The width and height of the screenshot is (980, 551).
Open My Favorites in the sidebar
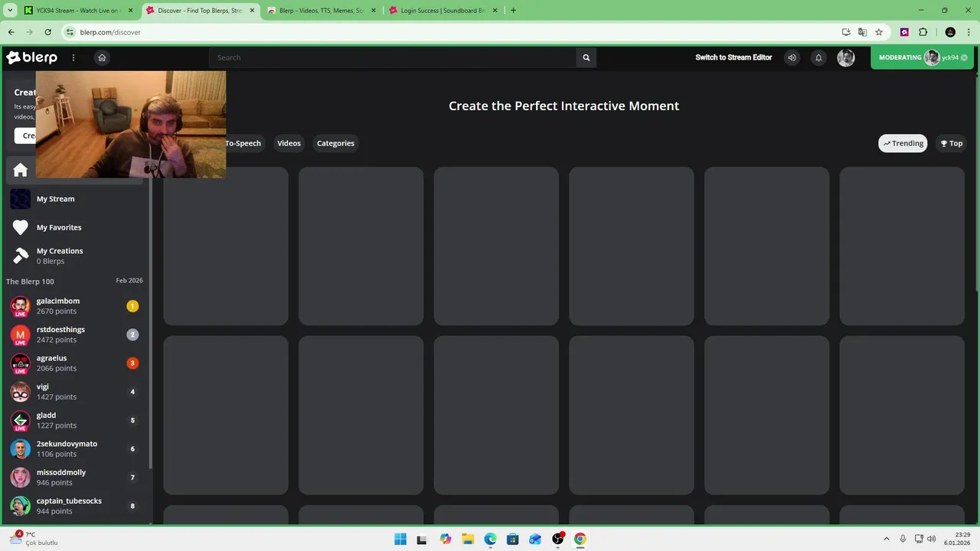pyautogui.click(x=75, y=227)
